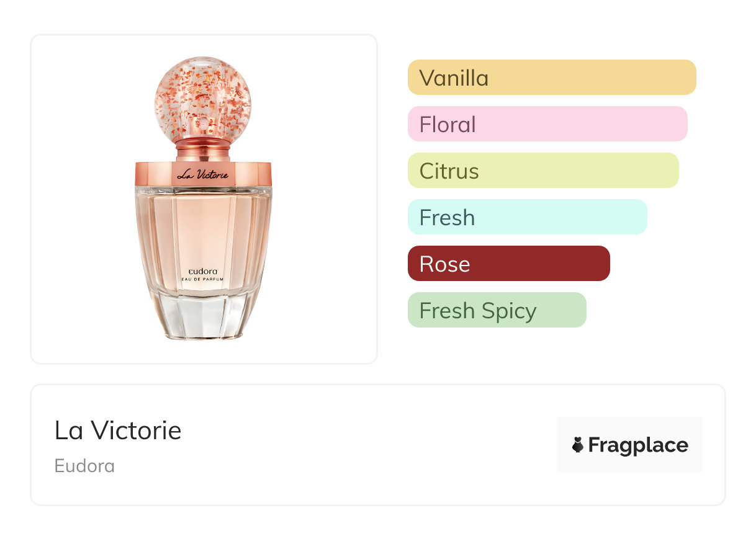Open the Fragplace wordmark link

[x=638, y=445]
